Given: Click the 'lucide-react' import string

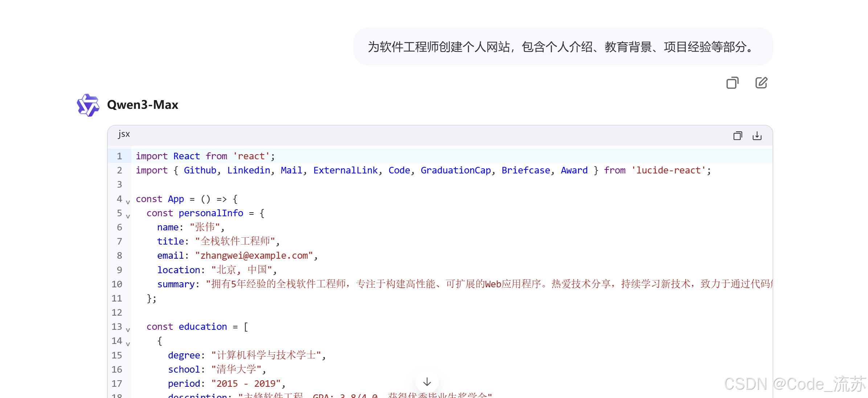Looking at the screenshot, I should click(669, 170).
